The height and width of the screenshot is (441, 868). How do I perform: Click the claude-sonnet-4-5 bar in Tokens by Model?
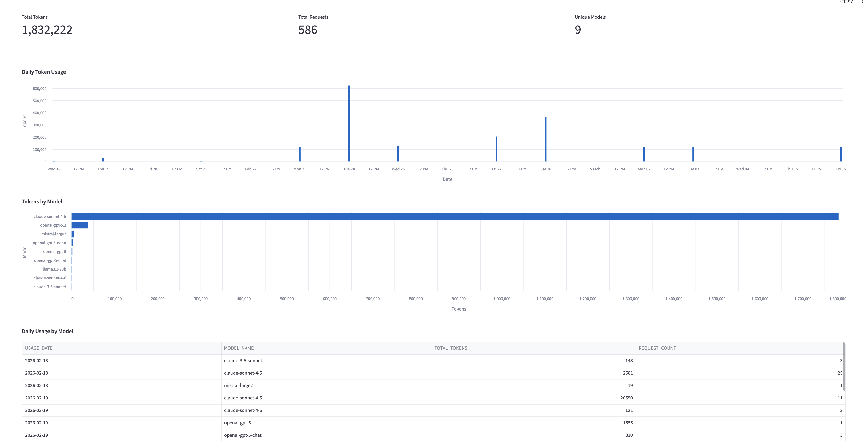click(455, 217)
